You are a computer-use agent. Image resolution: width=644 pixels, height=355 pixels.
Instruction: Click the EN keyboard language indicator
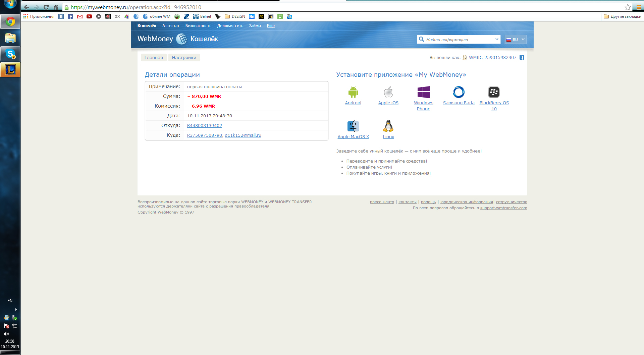(x=10, y=301)
